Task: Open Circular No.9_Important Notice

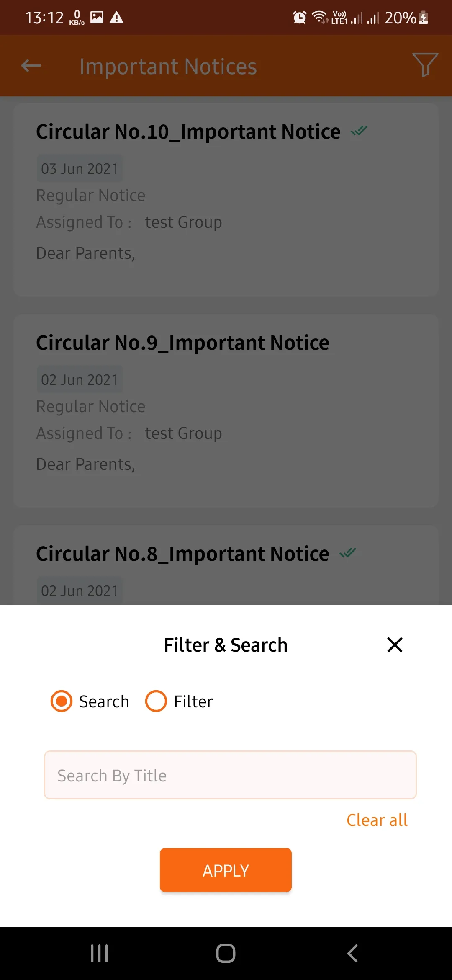Action: point(182,343)
